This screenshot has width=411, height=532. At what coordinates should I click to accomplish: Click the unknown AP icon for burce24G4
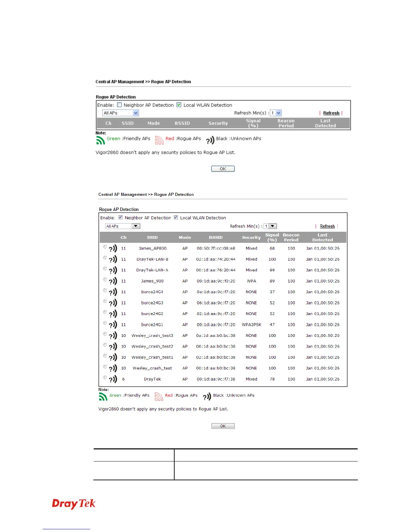(x=113, y=293)
